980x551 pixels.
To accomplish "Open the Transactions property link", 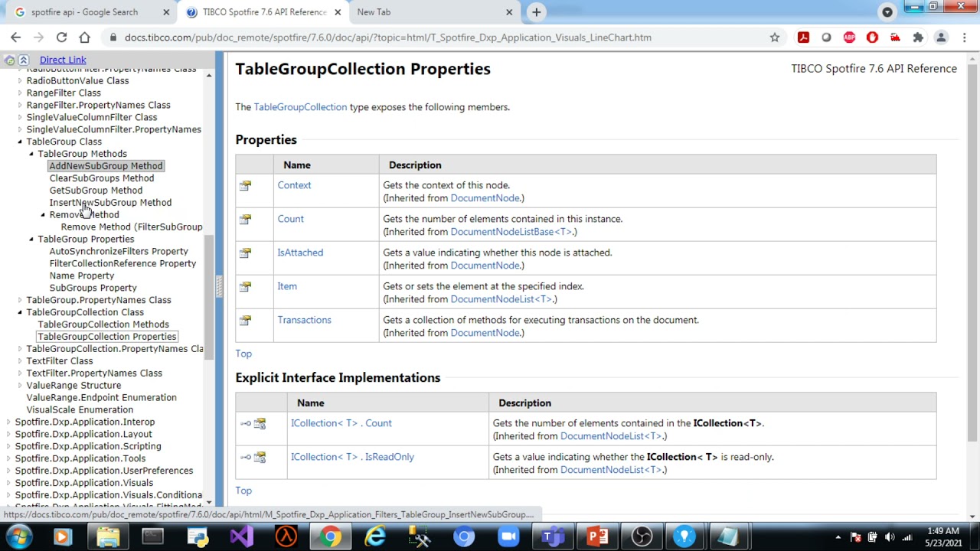I will 304,320.
